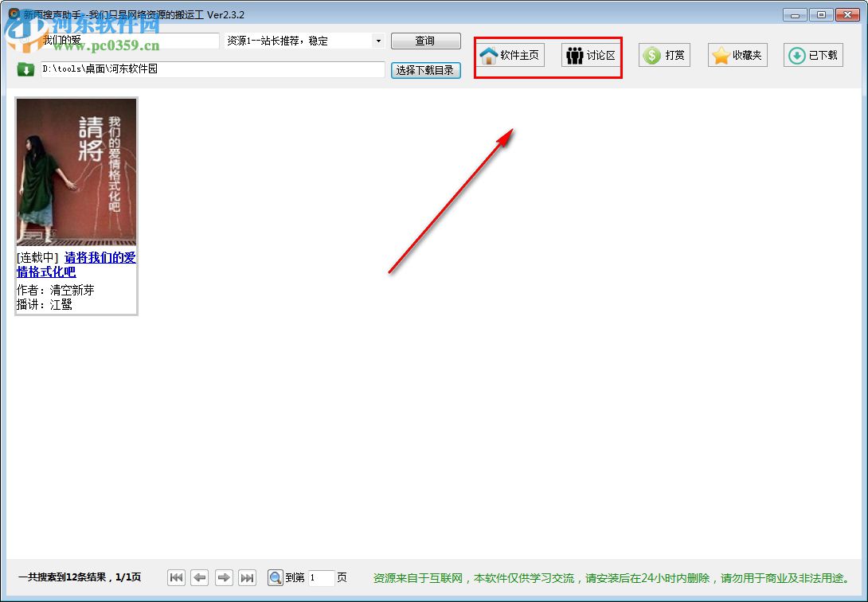868x602 pixels.
Task: Click the green download folder icon
Action: point(25,70)
